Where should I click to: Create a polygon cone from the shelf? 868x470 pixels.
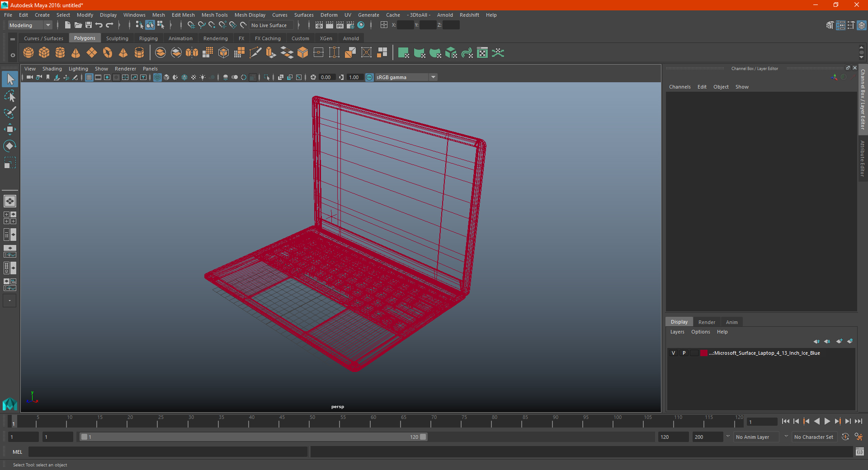tap(76, 53)
